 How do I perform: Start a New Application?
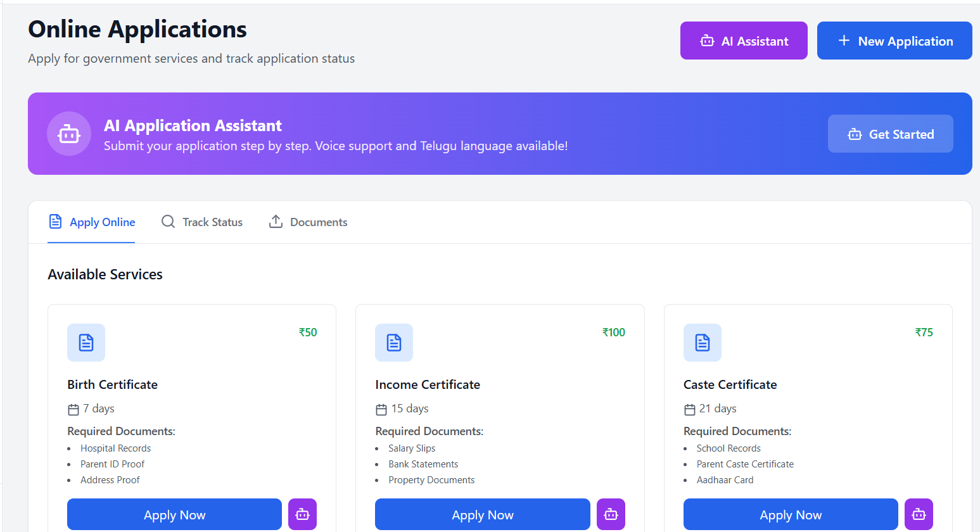tap(894, 41)
